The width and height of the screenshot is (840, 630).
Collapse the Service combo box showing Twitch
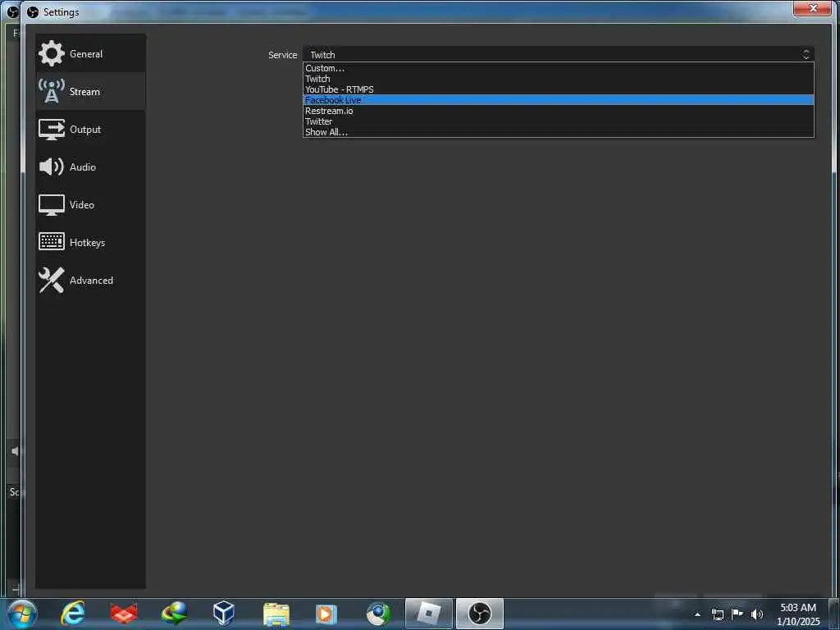[558, 54]
